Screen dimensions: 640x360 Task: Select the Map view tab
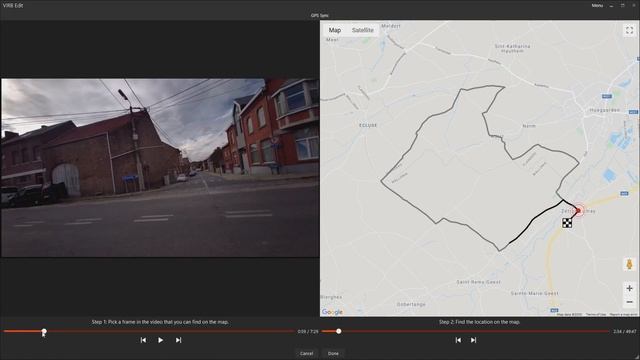point(335,30)
